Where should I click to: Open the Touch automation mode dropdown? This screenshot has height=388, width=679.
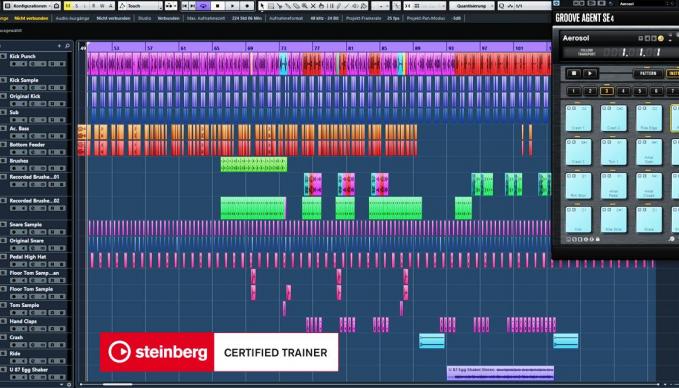pos(140,6)
